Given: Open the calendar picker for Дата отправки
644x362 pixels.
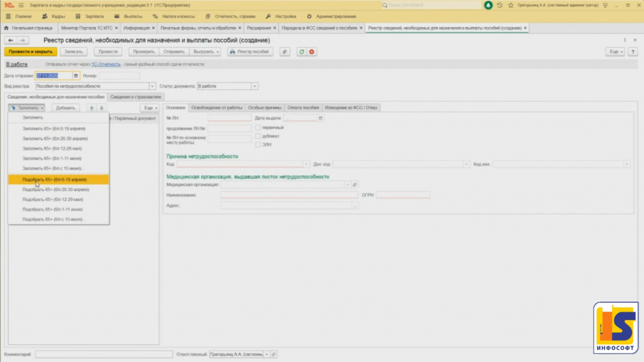Looking at the screenshot, I should pyautogui.click(x=76, y=75).
